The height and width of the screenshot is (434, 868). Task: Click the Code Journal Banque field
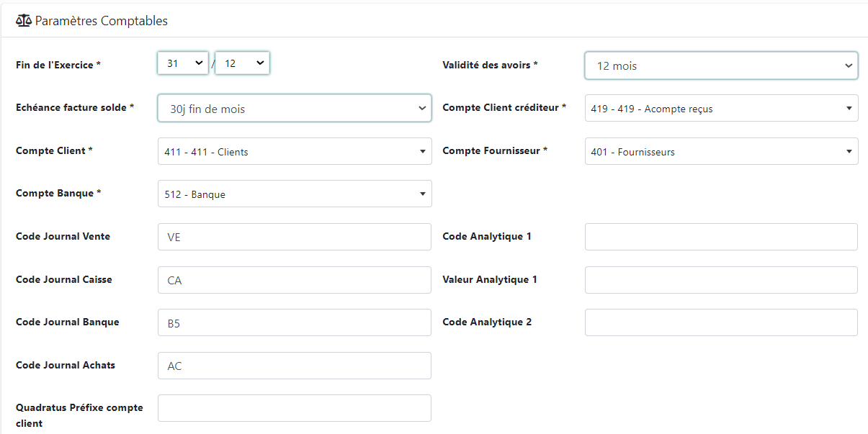pyautogui.click(x=294, y=323)
